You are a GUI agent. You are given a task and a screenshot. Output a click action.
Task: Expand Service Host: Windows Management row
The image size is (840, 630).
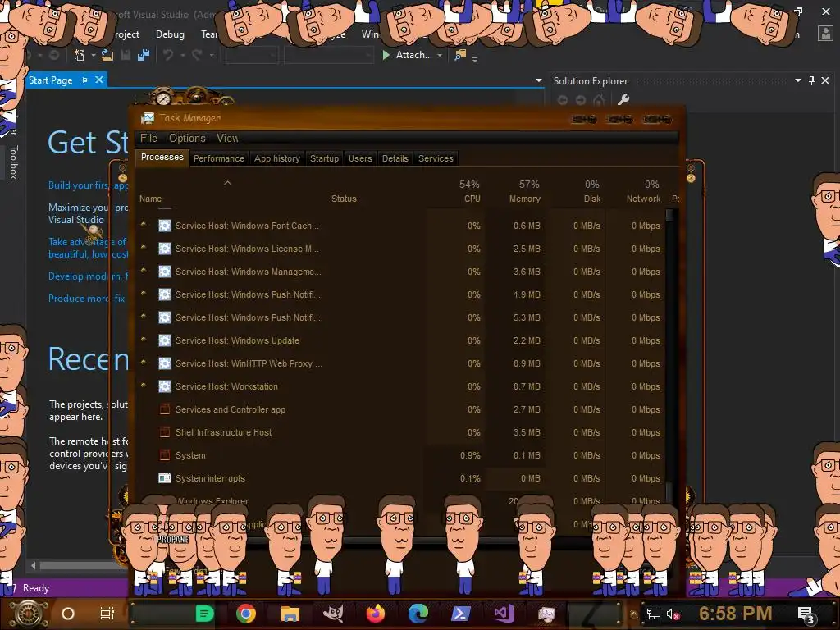tap(143, 271)
